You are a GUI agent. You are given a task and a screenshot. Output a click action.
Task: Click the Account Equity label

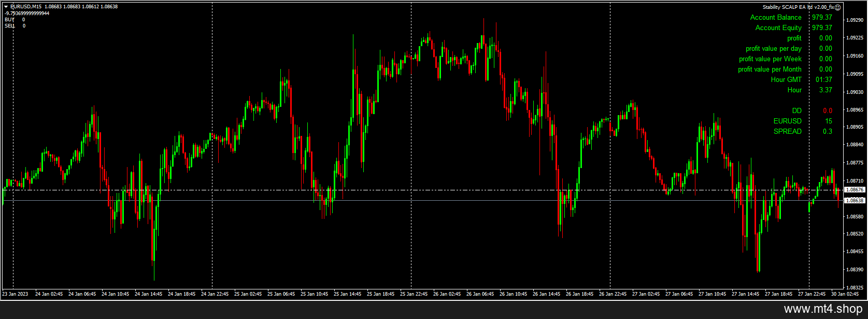tap(778, 27)
